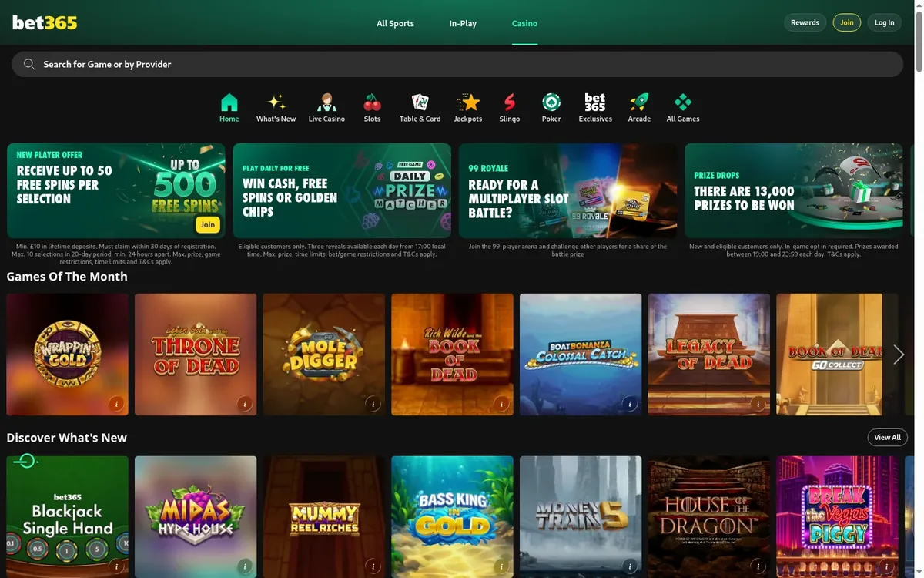
Task: Select the Casino tab
Action: [524, 23]
